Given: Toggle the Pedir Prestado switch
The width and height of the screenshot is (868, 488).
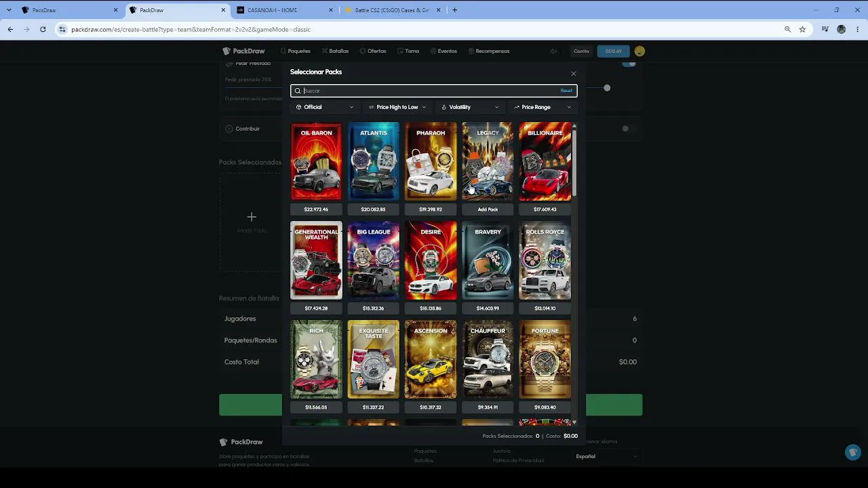Looking at the screenshot, I should tap(629, 64).
